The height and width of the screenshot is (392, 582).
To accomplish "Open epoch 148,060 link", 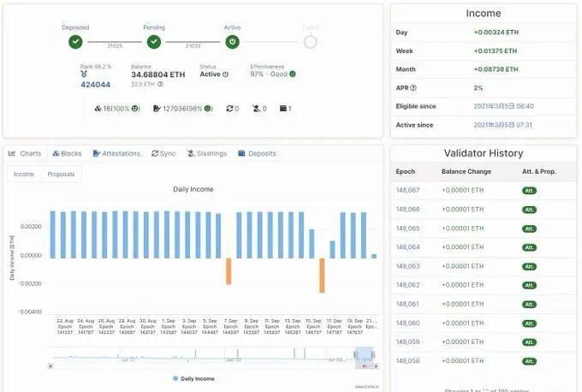I will coord(407,323).
